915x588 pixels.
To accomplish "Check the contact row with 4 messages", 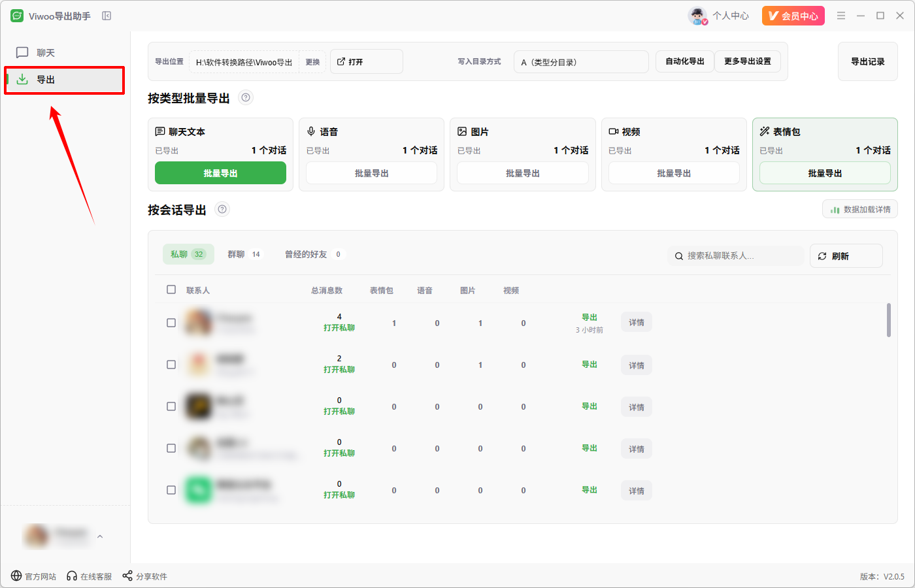I will [171, 323].
